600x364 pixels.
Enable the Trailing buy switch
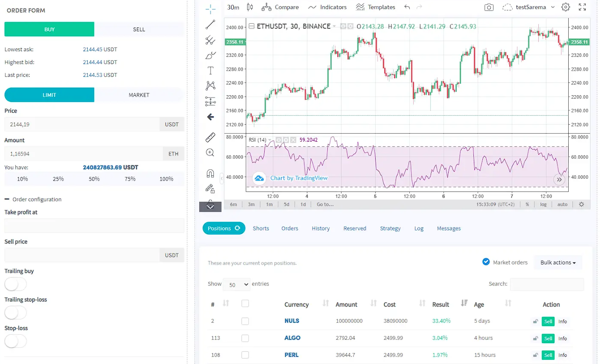(x=15, y=284)
